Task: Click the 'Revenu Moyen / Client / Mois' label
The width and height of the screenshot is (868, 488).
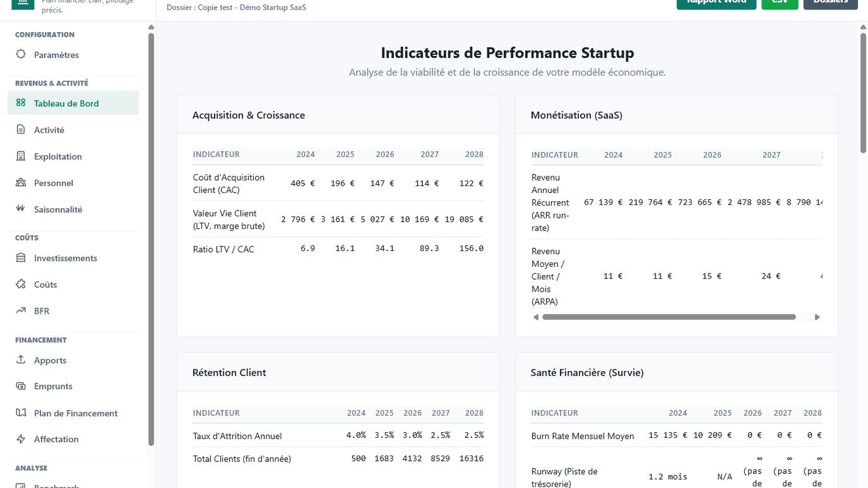Action: coord(548,277)
